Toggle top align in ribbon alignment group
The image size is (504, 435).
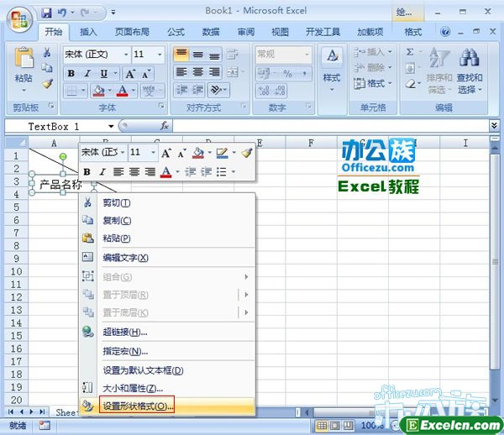tap(181, 54)
